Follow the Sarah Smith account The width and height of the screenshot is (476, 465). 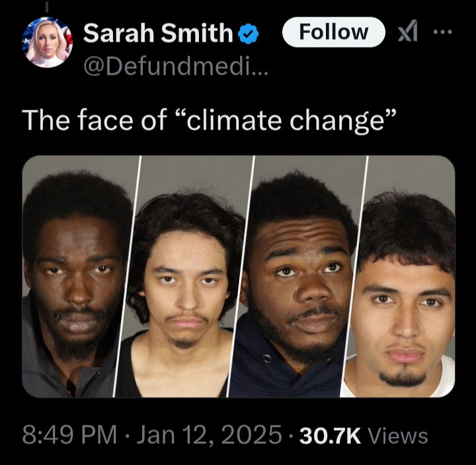click(334, 32)
